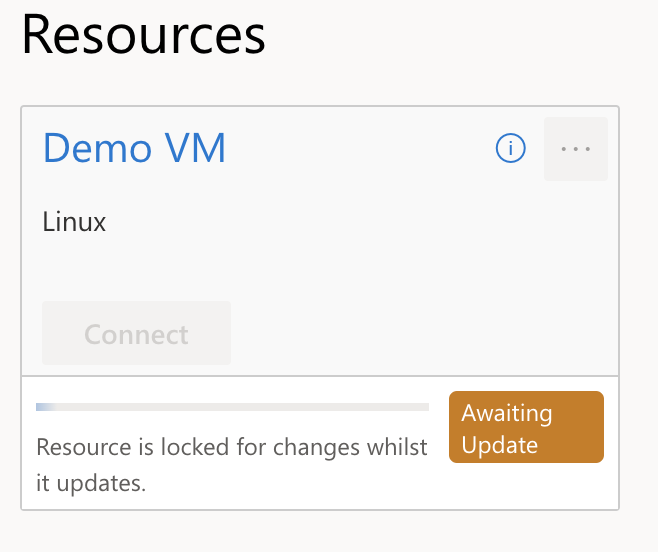Click the Awaiting Update status badge
This screenshot has height=552, width=658.
526,427
